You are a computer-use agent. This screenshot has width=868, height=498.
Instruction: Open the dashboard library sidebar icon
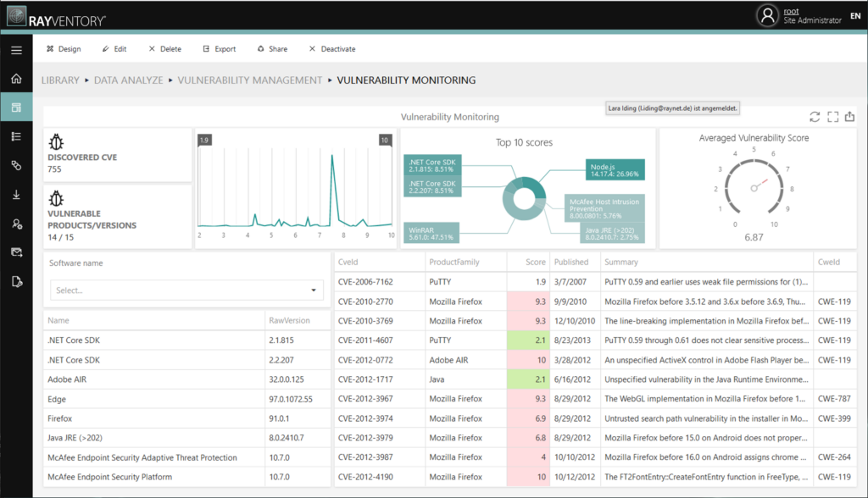(x=17, y=108)
